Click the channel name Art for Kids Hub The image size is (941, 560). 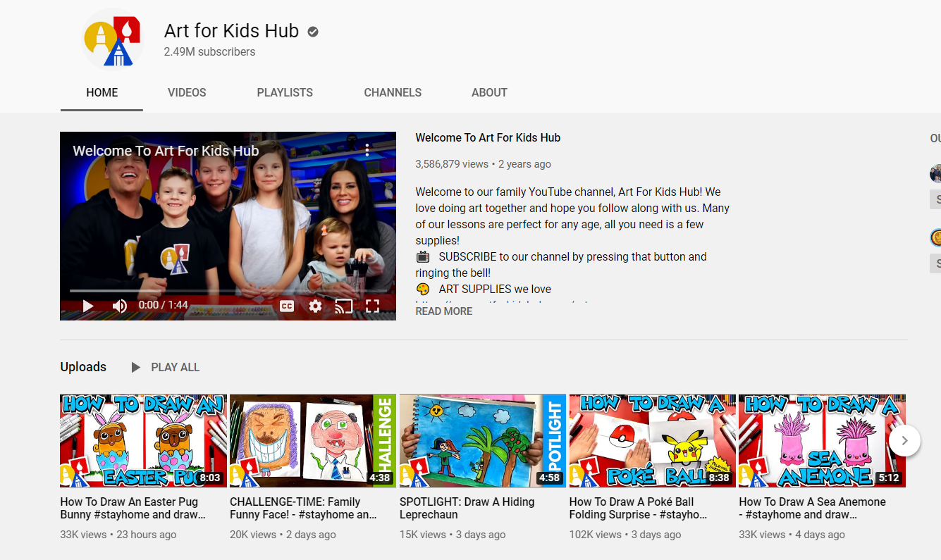tap(232, 31)
